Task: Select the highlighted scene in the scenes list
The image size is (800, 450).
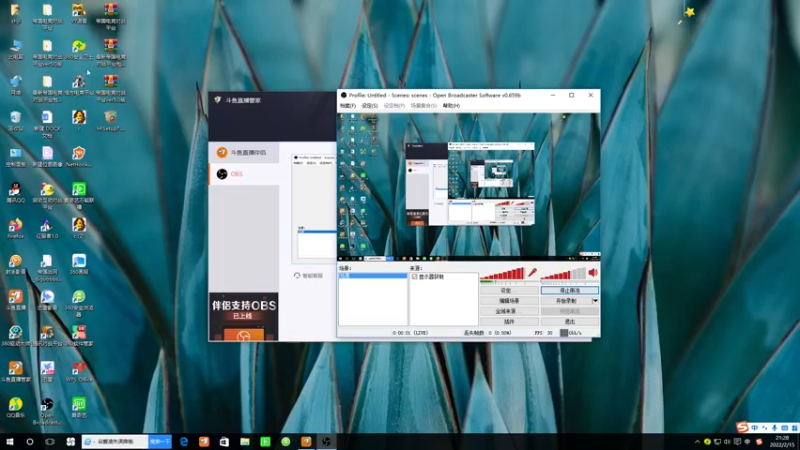Action: click(x=372, y=276)
